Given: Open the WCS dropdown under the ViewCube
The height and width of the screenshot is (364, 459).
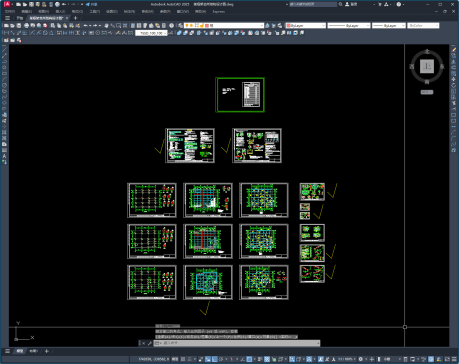Looking at the screenshot, I should click(427, 92).
